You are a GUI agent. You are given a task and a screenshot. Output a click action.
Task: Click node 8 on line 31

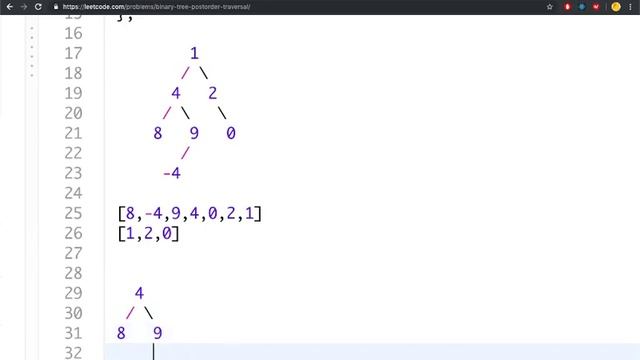pos(121,333)
